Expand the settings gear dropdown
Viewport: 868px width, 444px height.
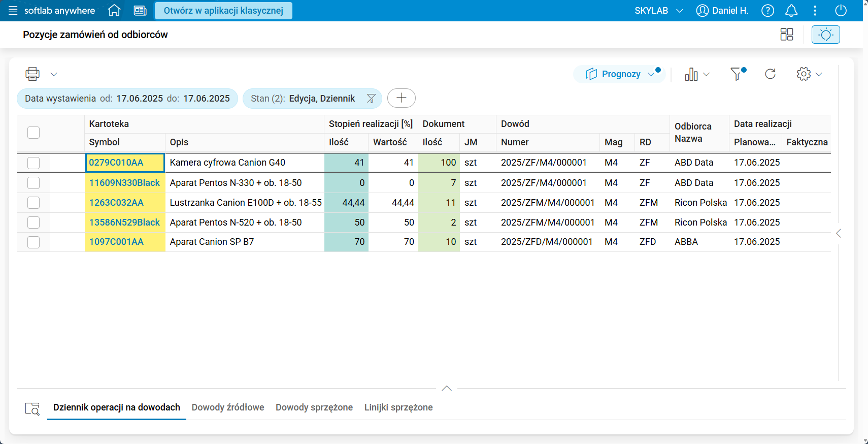818,74
